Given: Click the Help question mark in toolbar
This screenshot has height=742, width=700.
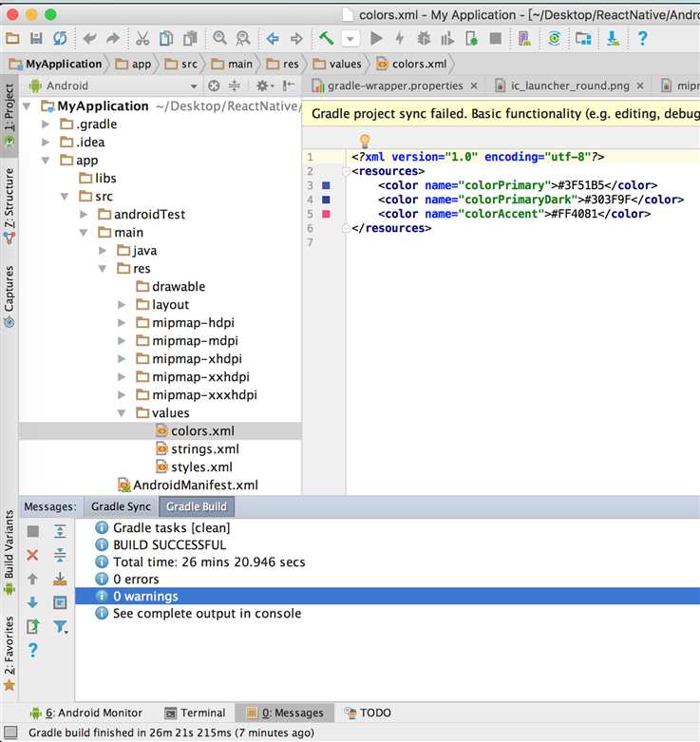Looking at the screenshot, I should 642,38.
